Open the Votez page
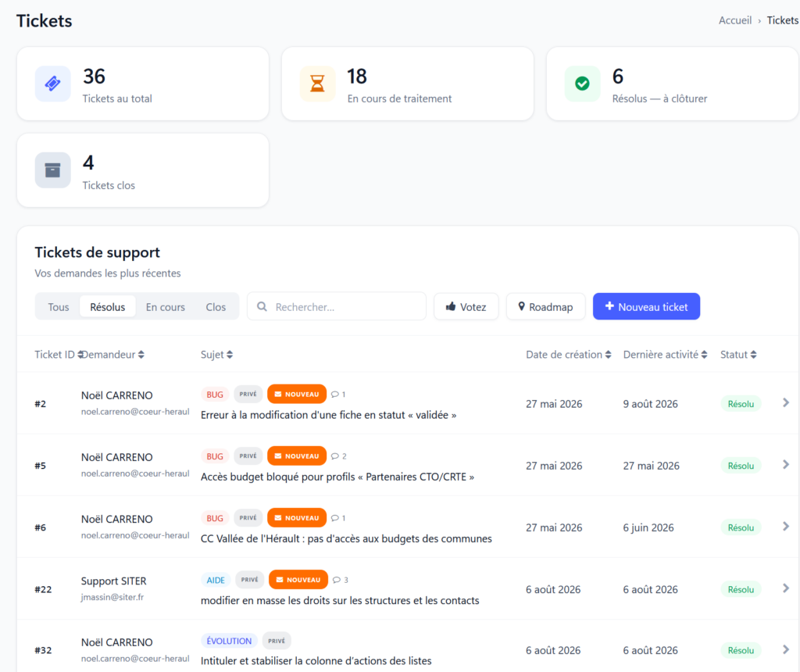Viewport: 800px width, 672px height. [466, 306]
